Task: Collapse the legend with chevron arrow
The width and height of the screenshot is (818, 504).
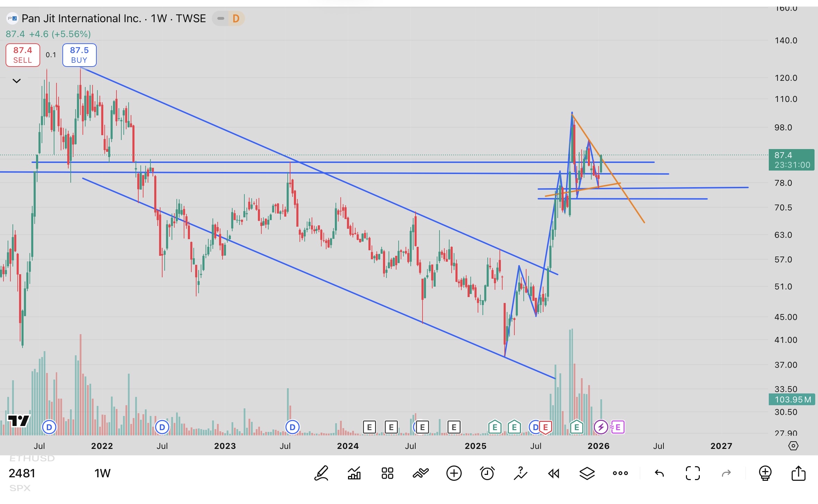Action: pos(16,81)
